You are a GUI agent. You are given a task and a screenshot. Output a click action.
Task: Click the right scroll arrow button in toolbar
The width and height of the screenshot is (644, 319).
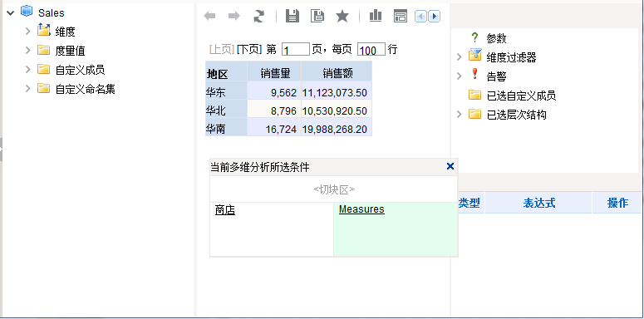[x=435, y=17]
